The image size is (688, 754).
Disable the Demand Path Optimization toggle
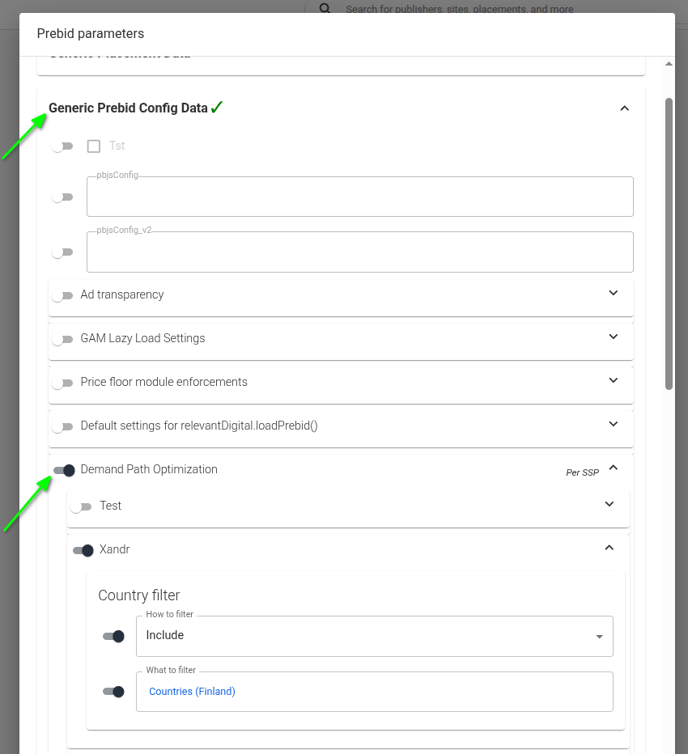[x=64, y=470]
